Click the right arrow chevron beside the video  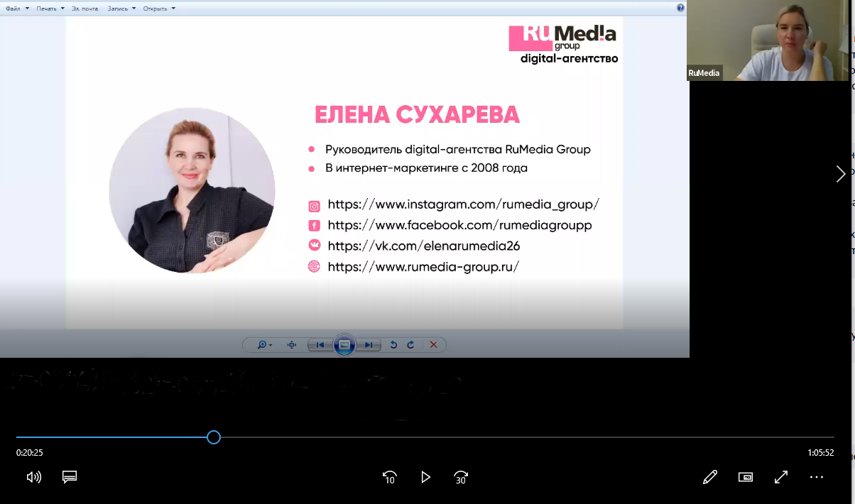point(841,174)
